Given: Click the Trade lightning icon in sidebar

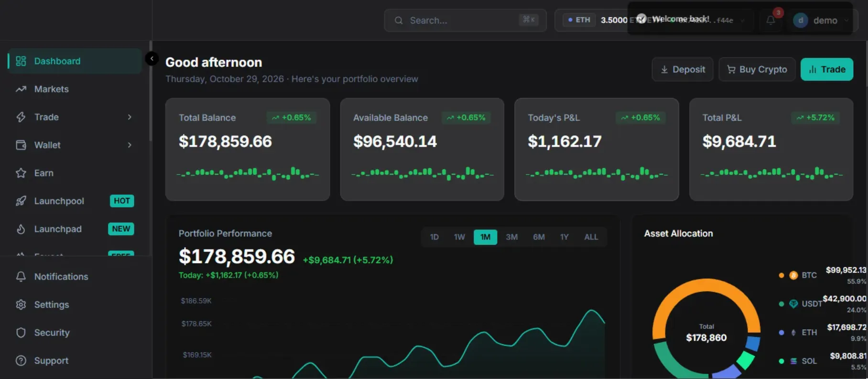Looking at the screenshot, I should click(21, 117).
